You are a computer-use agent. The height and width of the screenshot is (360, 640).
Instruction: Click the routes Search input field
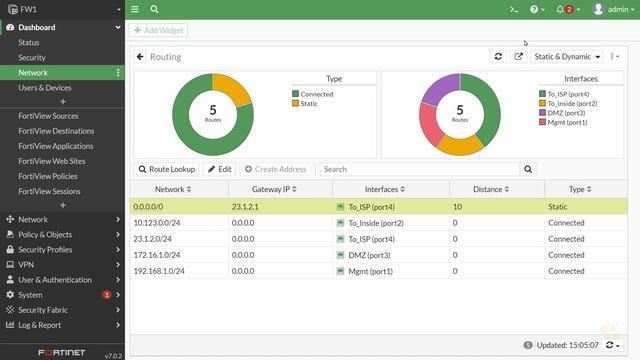[x=420, y=169]
